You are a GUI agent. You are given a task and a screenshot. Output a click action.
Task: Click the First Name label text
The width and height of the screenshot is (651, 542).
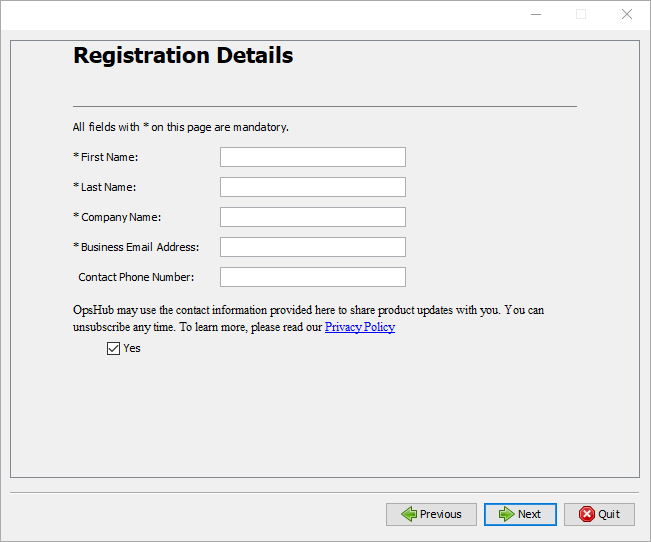(x=109, y=157)
